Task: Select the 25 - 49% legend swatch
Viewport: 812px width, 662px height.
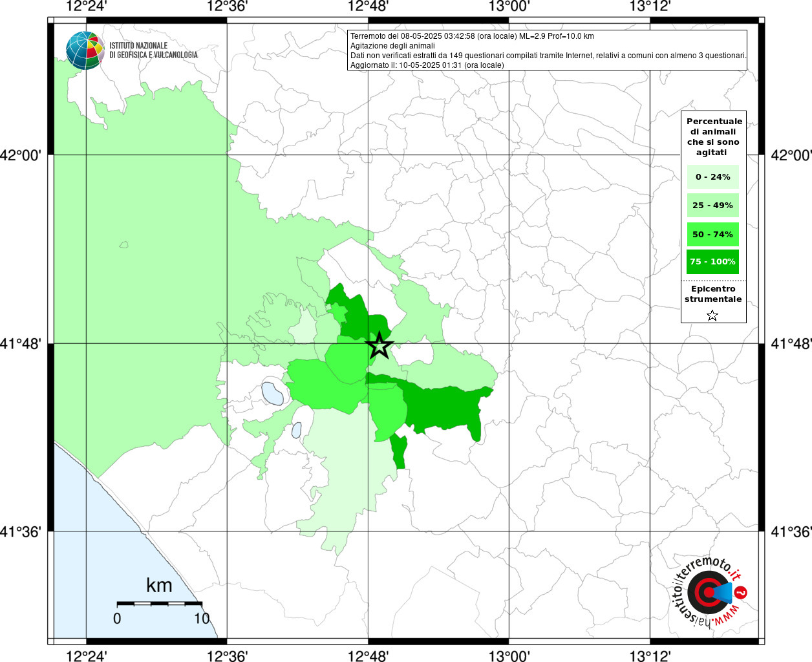Action: coord(712,205)
